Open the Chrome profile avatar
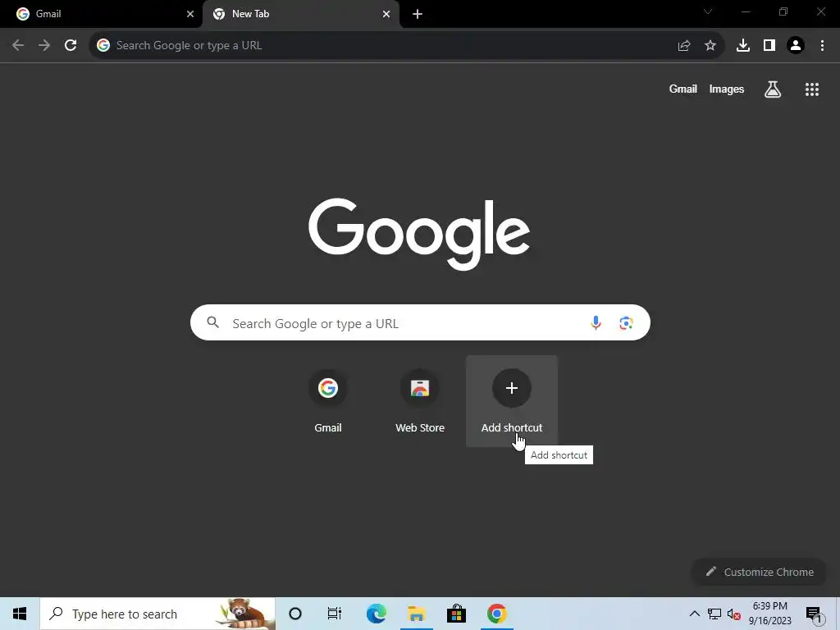 796,45
